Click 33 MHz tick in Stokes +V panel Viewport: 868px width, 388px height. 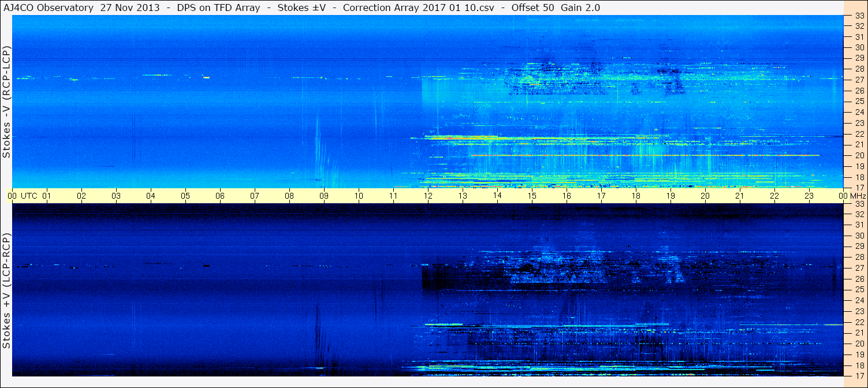click(x=859, y=203)
